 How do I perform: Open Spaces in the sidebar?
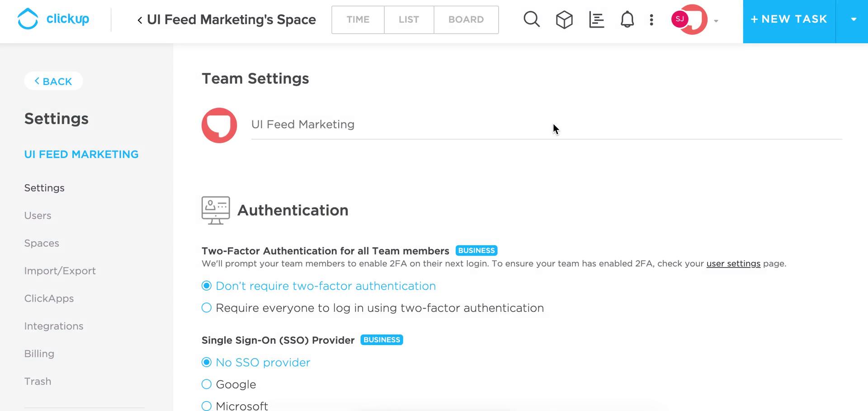tap(42, 243)
